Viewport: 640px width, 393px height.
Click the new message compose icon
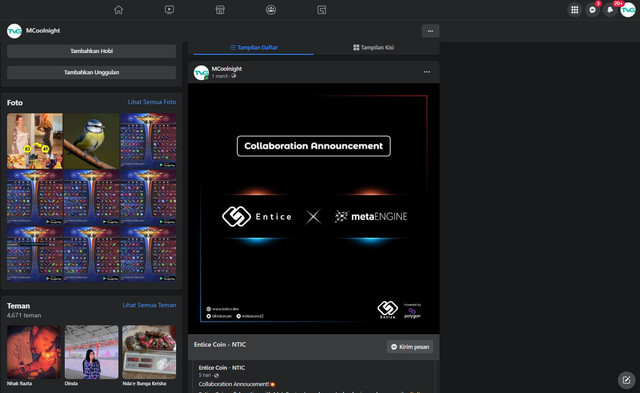coord(627,380)
